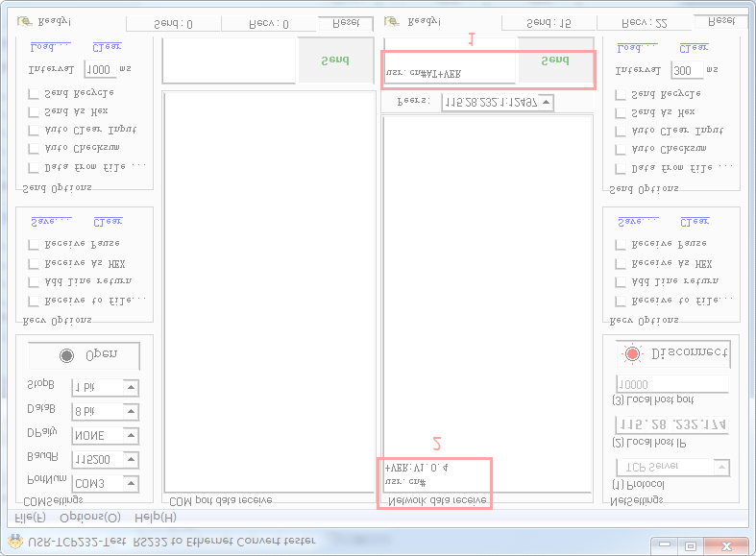Click the COM-side send text input box
The image size is (756, 556).
(x=229, y=60)
